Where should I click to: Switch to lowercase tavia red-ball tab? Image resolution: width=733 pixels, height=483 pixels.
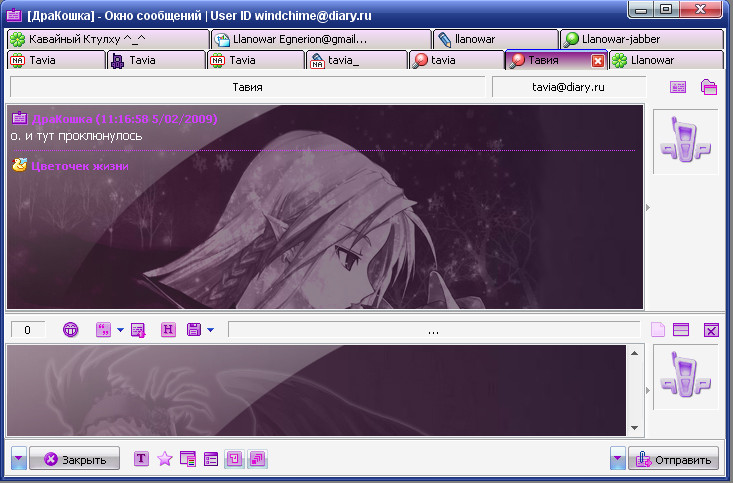pos(457,60)
